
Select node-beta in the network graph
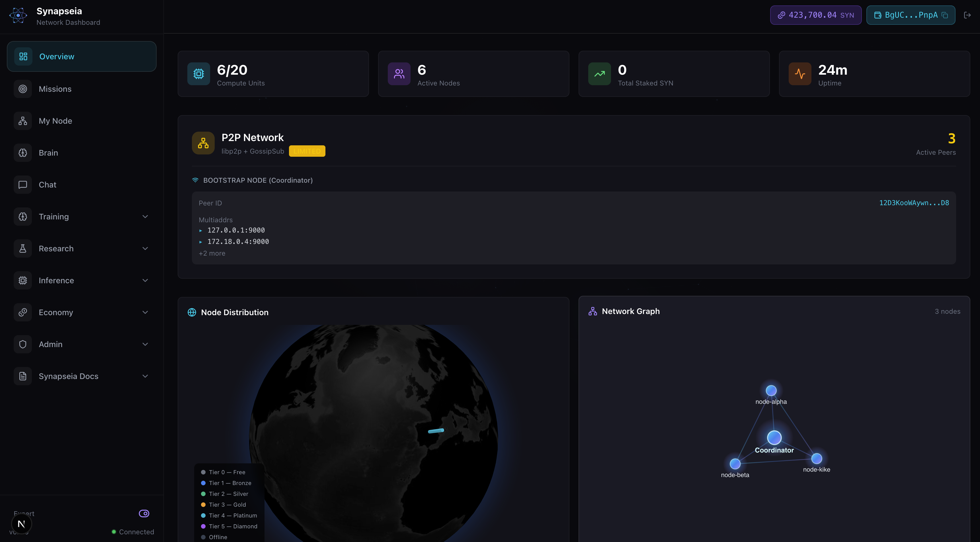click(735, 464)
